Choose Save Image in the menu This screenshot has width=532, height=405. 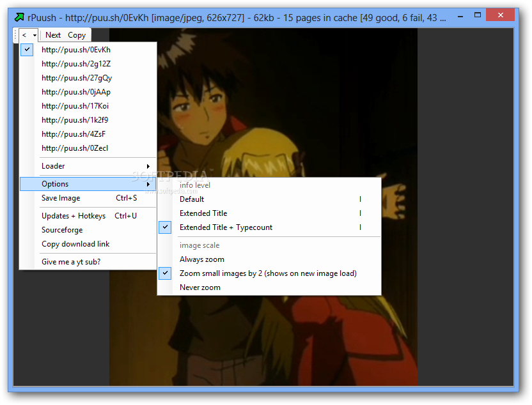click(x=88, y=198)
